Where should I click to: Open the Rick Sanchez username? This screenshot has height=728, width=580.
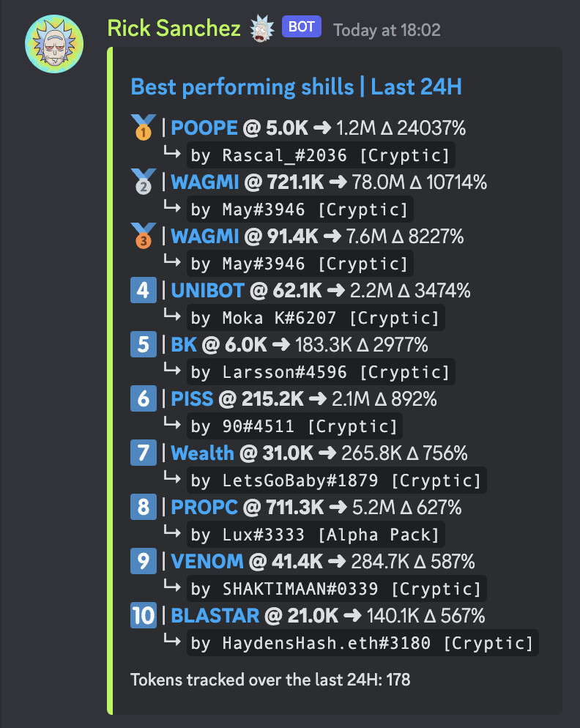(174, 29)
